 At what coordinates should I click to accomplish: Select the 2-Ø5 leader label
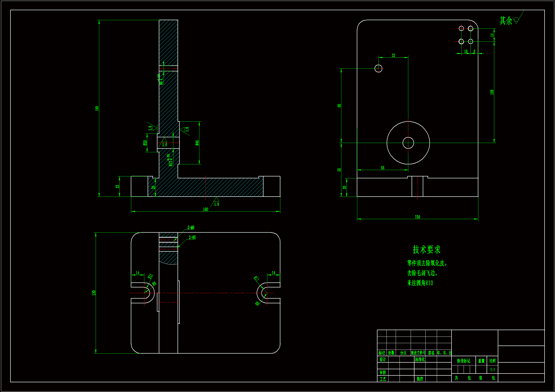pyautogui.click(x=192, y=237)
